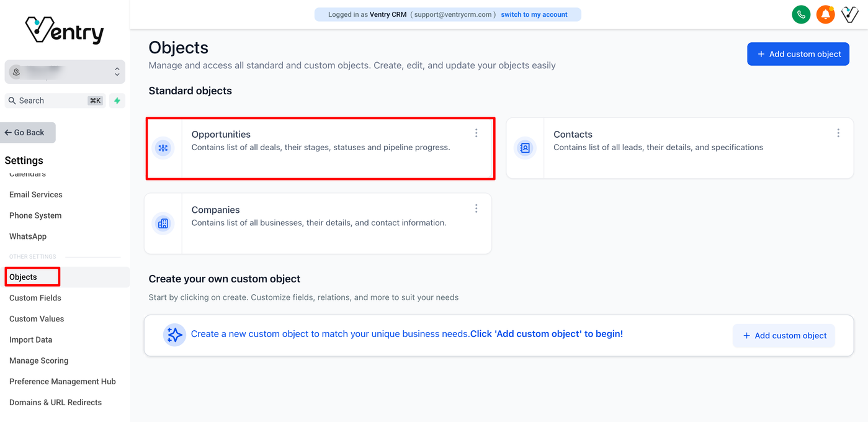Open the orange notifications bell

(825, 14)
